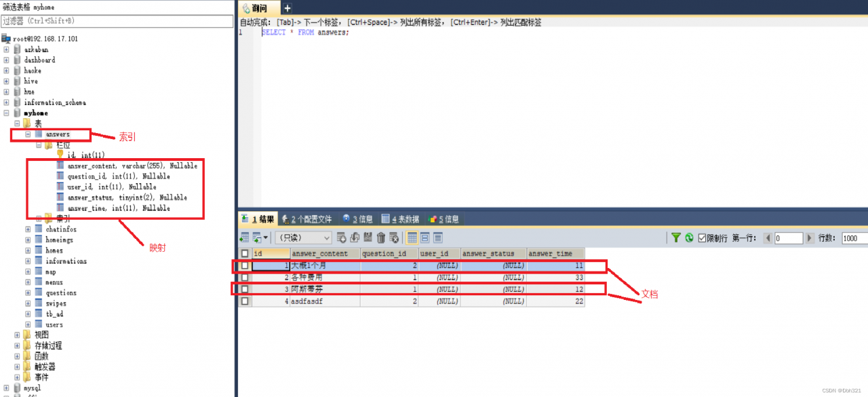The height and width of the screenshot is (397, 868).
Task: Select the tb_ad table in the tree
Action: [x=54, y=314]
